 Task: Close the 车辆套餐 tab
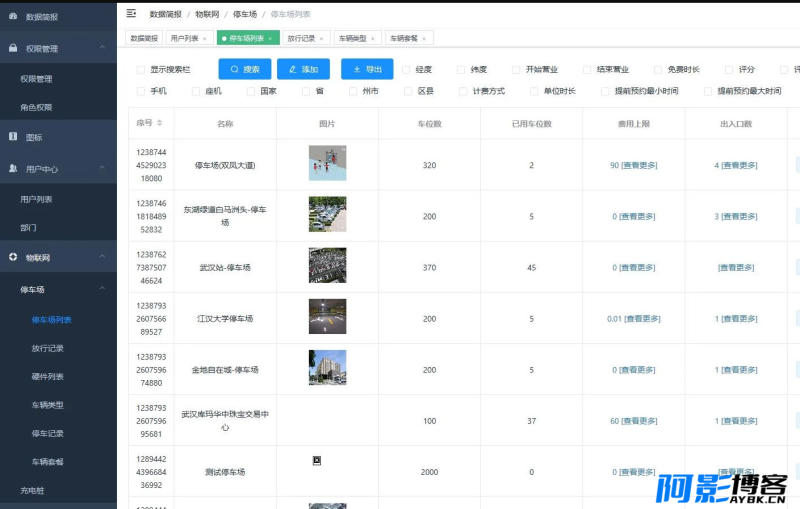(x=424, y=39)
